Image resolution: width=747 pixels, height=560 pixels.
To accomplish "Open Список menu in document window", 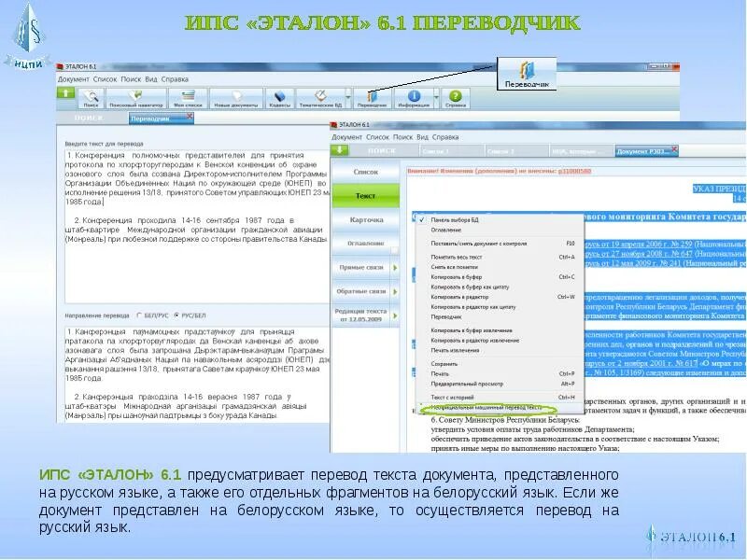I will [378, 137].
